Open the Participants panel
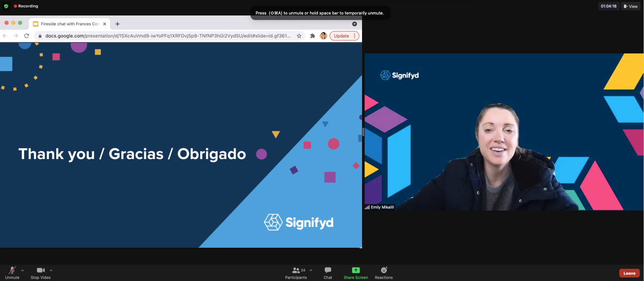The image size is (644, 281). (x=296, y=272)
